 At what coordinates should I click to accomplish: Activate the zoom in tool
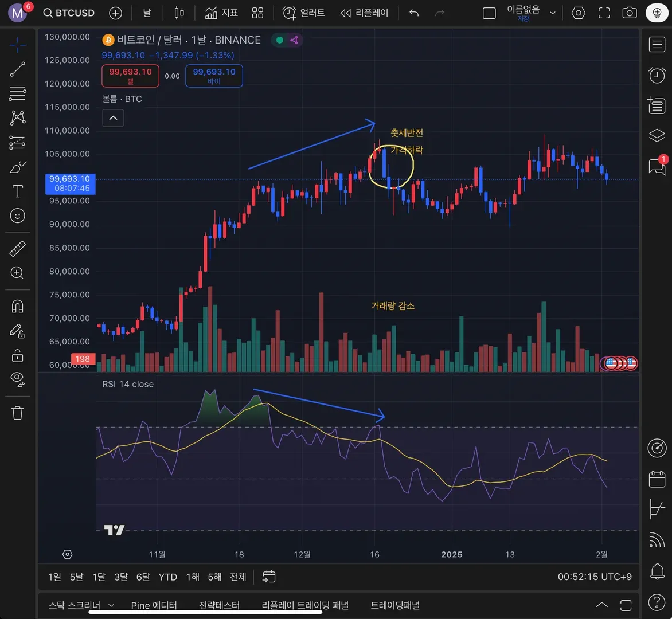click(18, 273)
